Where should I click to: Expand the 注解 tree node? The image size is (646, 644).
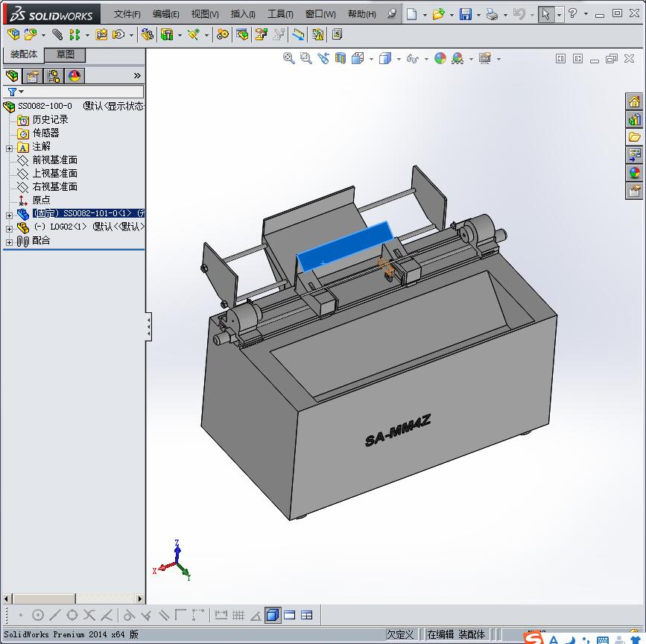(10, 148)
